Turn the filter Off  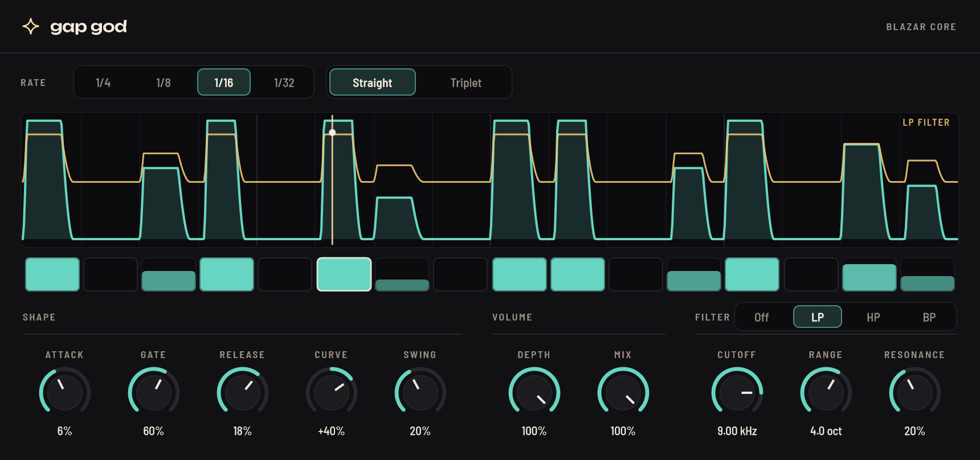(762, 317)
